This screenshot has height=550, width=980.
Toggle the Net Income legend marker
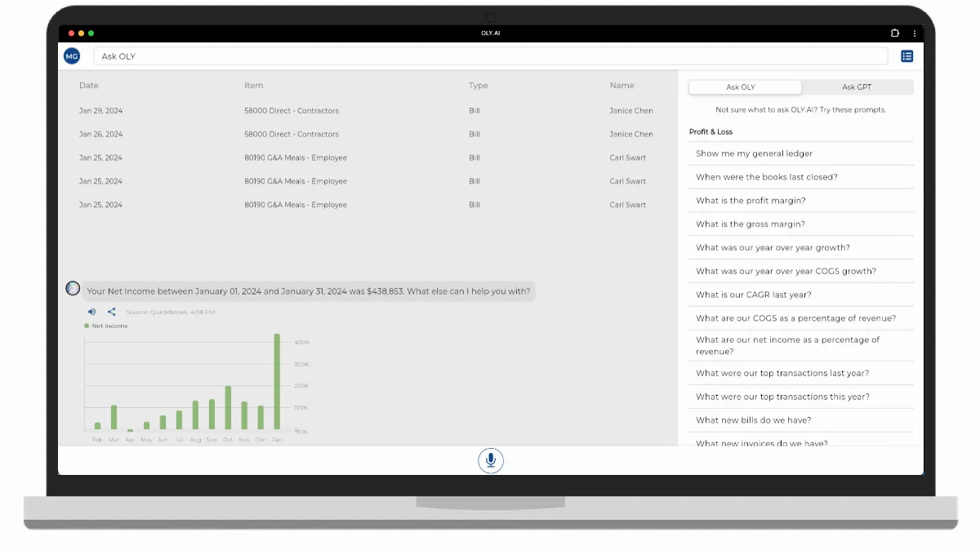pos(87,326)
